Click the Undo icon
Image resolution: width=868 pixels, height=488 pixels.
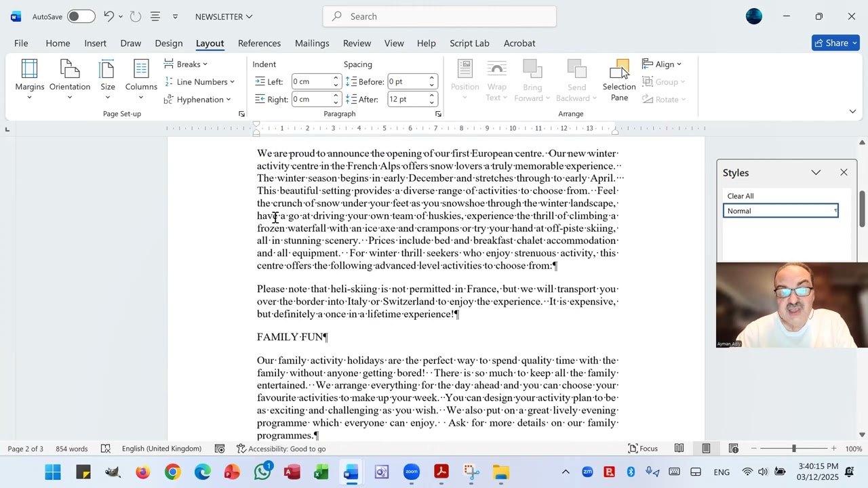pyautogui.click(x=108, y=16)
